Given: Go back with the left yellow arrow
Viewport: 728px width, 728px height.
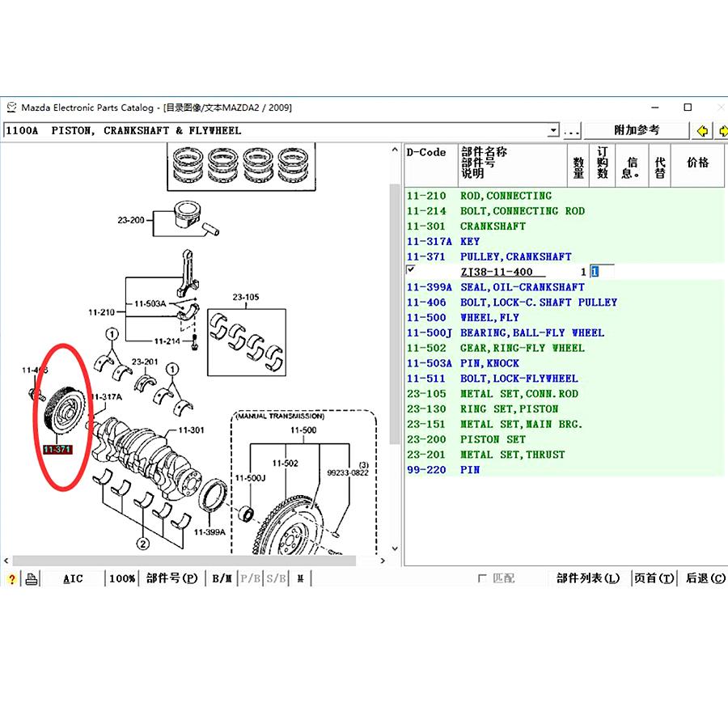Looking at the screenshot, I should click(702, 130).
